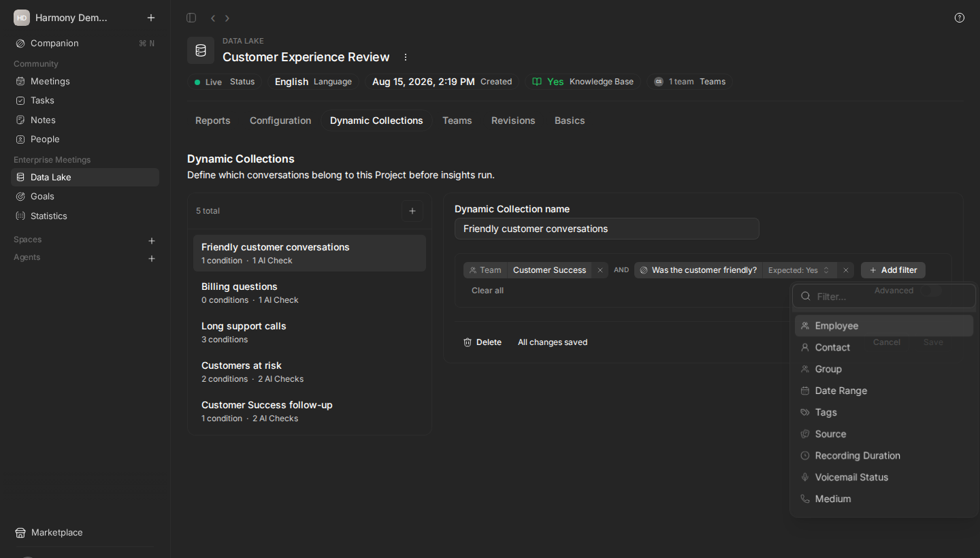Remove the 'Was the customer friendly?' filter
This screenshot has width=980, height=558.
pos(846,270)
